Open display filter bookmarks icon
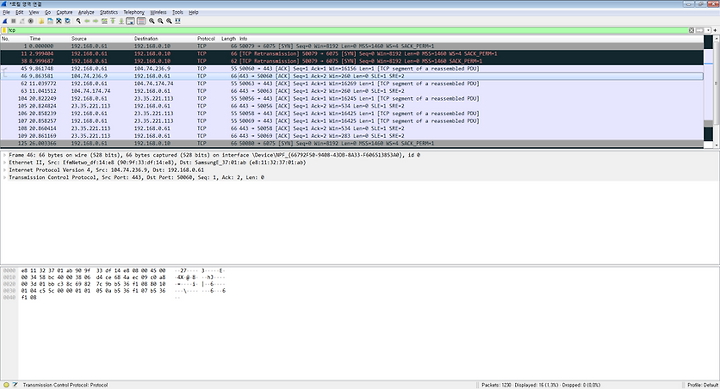The width and height of the screenshot is (720, 389). [4, 30]
